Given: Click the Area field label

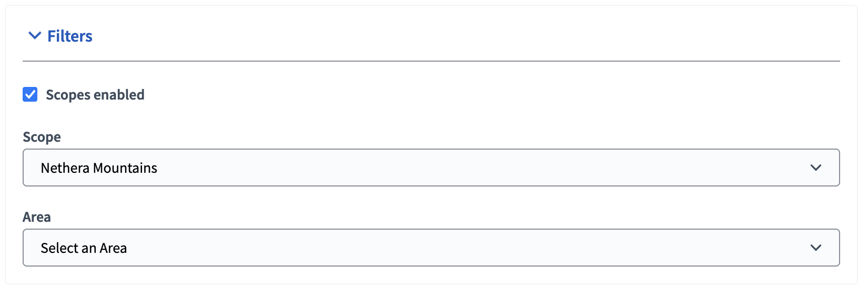Looking at the screenshot, I should [37, 217].
